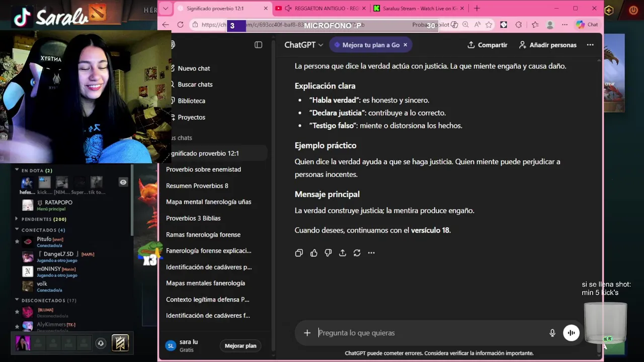Click the Dota voice chat headset icon
Screen dimensions: 644x362
[x=101, y=343]
